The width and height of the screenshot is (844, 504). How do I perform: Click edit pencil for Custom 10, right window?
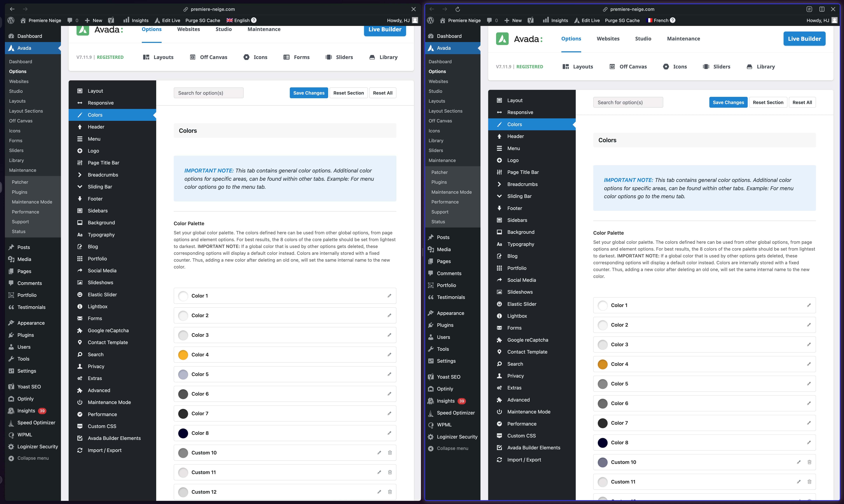pyautogui.click(x=799, y=462)
